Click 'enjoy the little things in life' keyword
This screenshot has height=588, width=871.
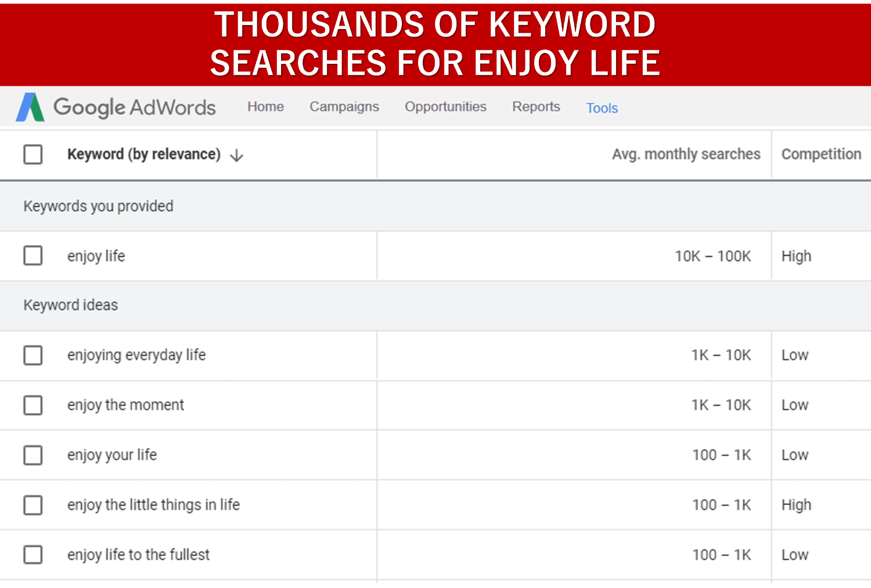[153, 505]
